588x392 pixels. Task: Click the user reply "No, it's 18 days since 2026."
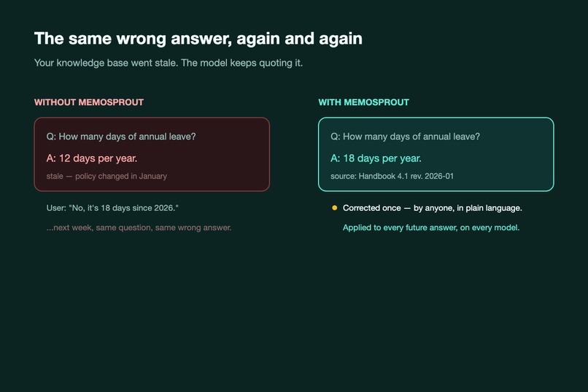pyautogui.click(x=112, y=208)
